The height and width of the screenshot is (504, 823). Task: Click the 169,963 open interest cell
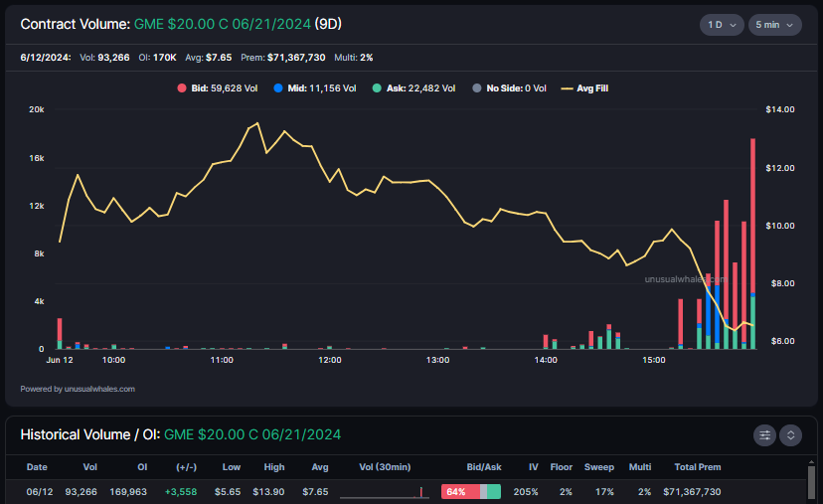pos(128,492)
